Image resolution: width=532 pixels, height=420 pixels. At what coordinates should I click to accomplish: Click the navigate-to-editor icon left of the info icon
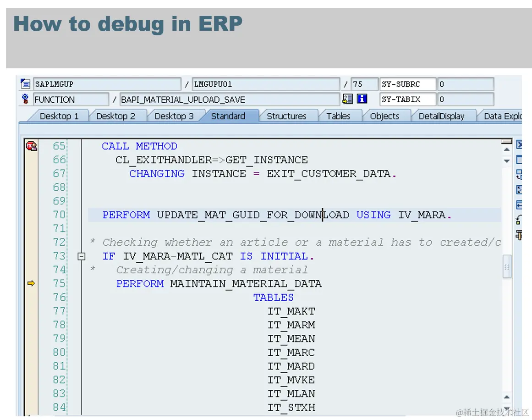(347, 99)
